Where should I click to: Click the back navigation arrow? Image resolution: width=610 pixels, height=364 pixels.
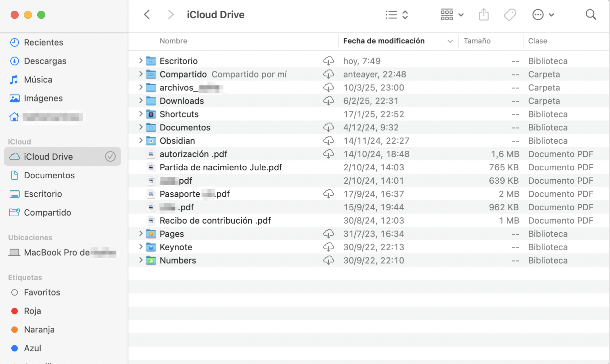pos(147,14)
